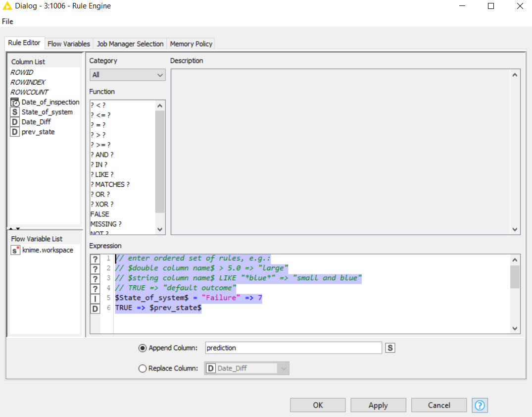532x417 pixels.
Task: Click the expression line with "Failure" => 7
Action: pos(189,298)
